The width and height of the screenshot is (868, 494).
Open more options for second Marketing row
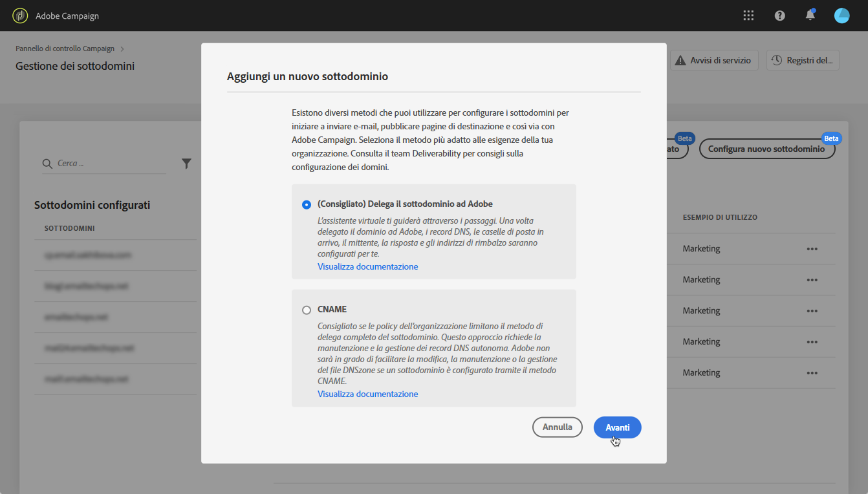click(812, 280)
